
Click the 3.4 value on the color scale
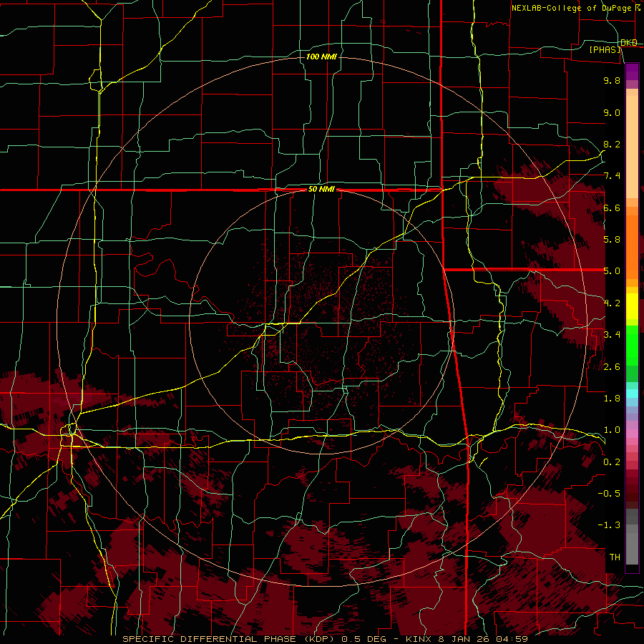click(612, 335)
